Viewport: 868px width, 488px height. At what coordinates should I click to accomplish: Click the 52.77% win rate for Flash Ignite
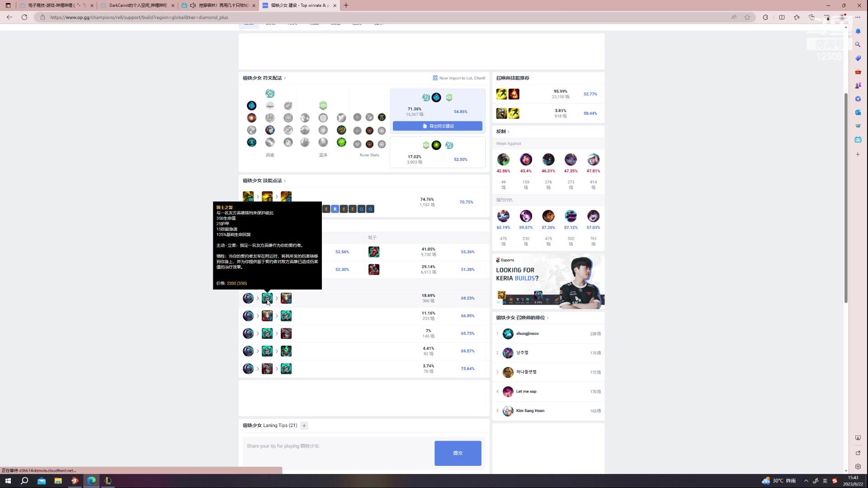coord(590,94)
